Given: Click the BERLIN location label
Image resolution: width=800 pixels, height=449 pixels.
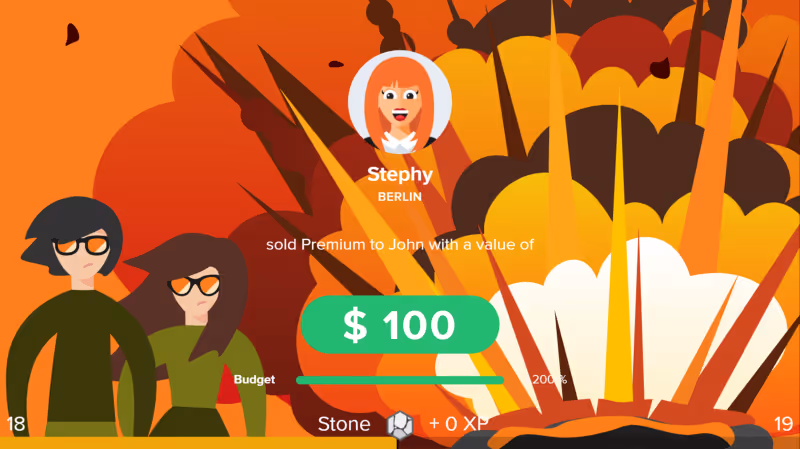Looking at the screenshot, I should click(x=400, y=197).
